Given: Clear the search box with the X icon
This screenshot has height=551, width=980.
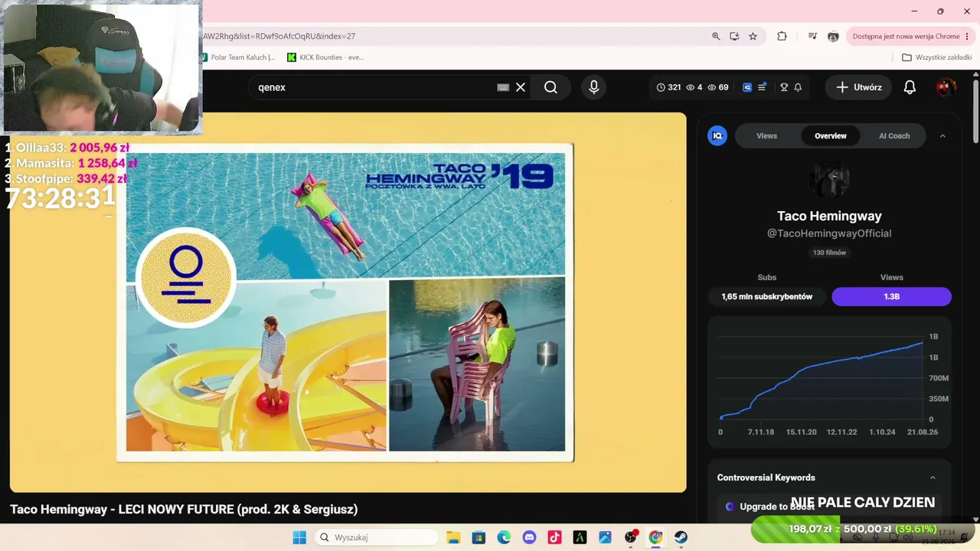Looking at the screenshot, I should pos(521,87).
